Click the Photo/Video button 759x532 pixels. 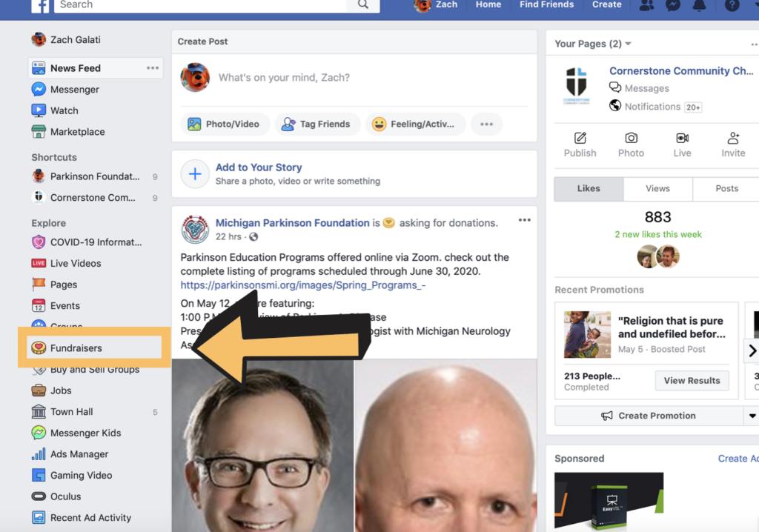pos(224,124)
